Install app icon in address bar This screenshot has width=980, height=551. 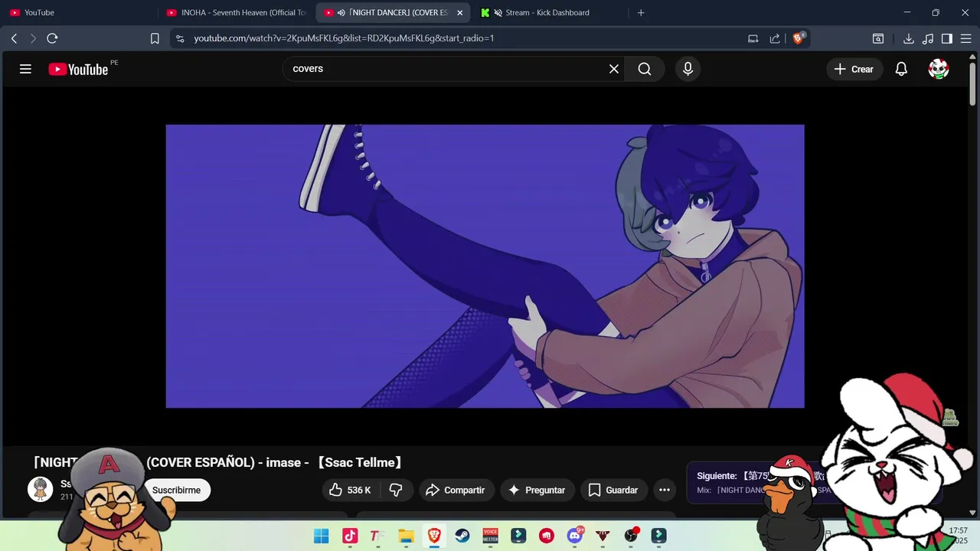(753, 38)
